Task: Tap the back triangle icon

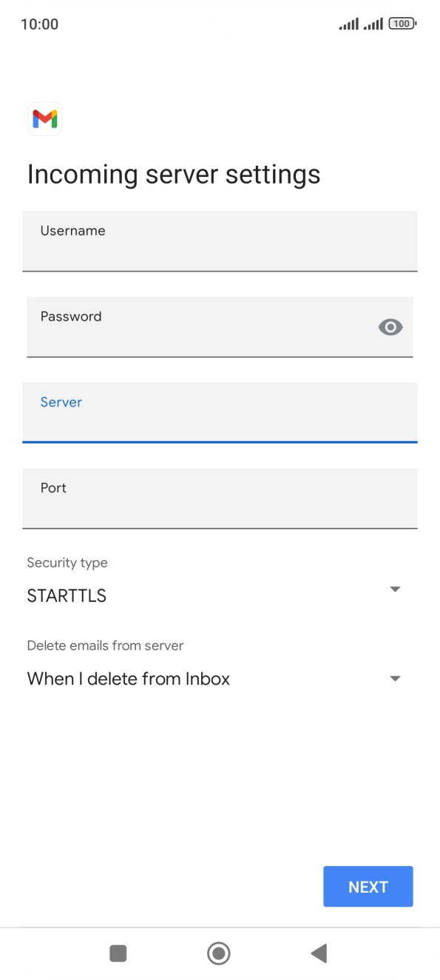Action: 319,953
